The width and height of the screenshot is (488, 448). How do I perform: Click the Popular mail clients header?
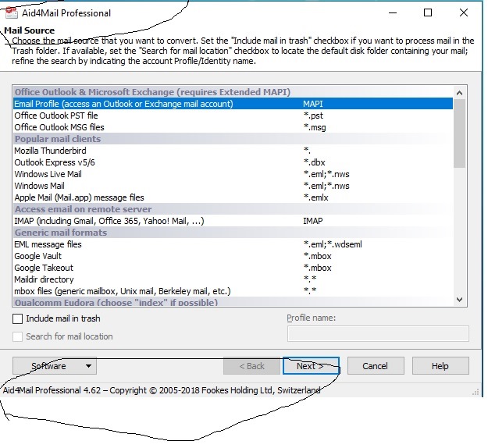tap(233, 139)
